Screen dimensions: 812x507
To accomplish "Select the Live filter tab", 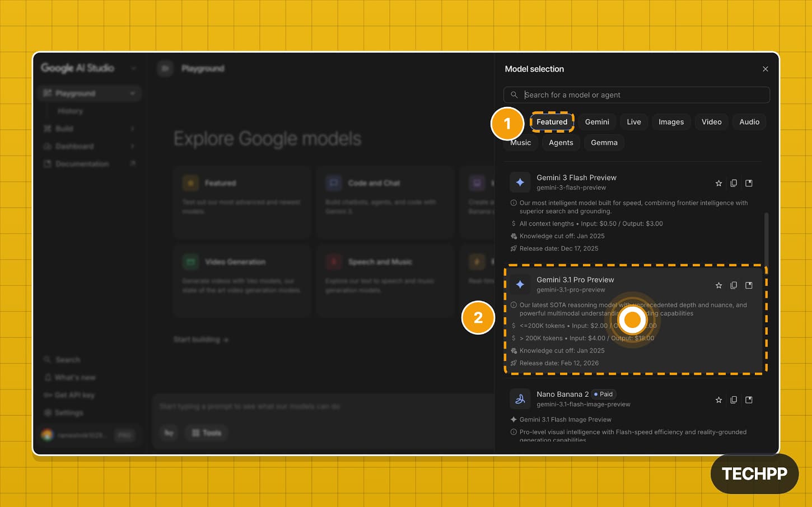I will (x=634, y=121).
